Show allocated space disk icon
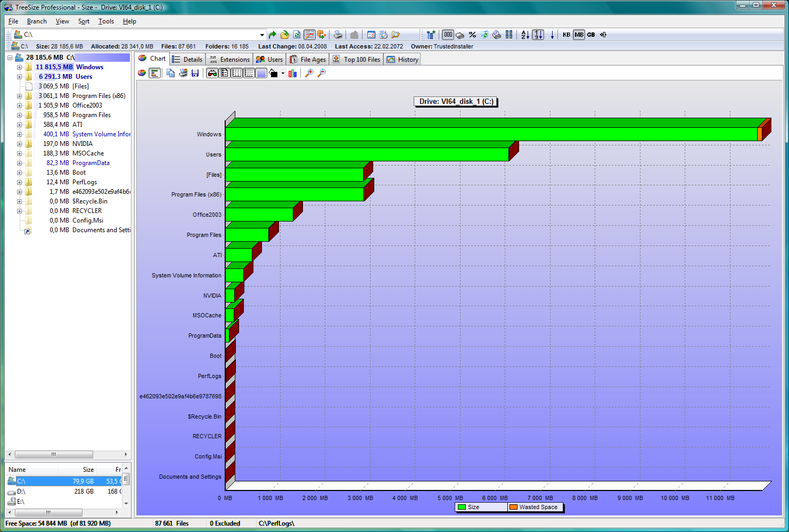This screenshot has width=789, height=532. coord(460,35)
